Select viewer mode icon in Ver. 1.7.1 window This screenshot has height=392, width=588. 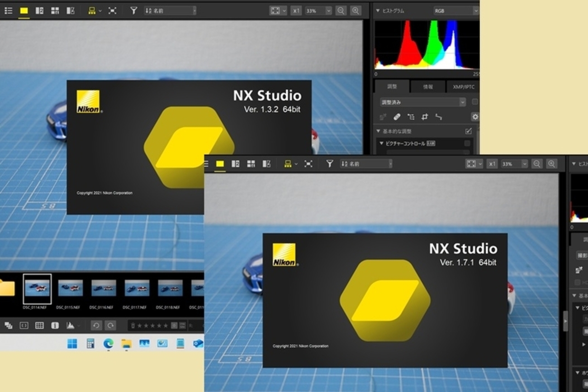click(220, 164)
